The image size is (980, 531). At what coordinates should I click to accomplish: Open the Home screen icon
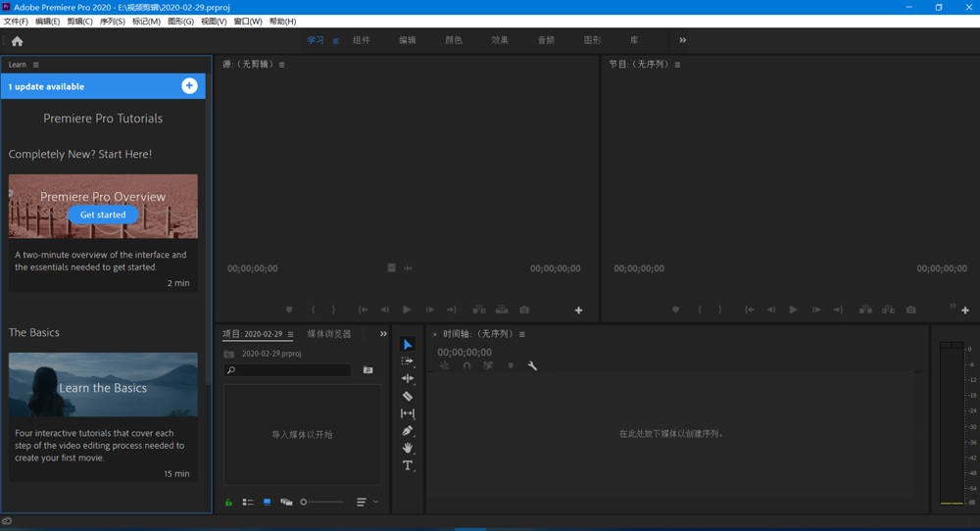17,41
